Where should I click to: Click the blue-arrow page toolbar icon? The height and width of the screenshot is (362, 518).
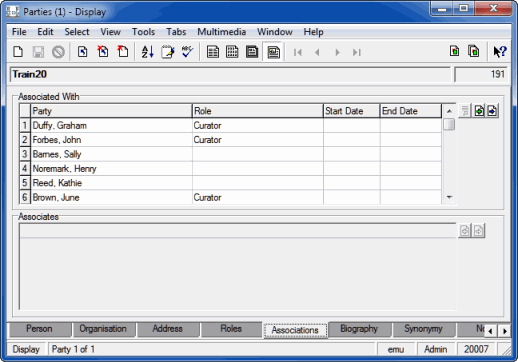click(x=82, y=52)
